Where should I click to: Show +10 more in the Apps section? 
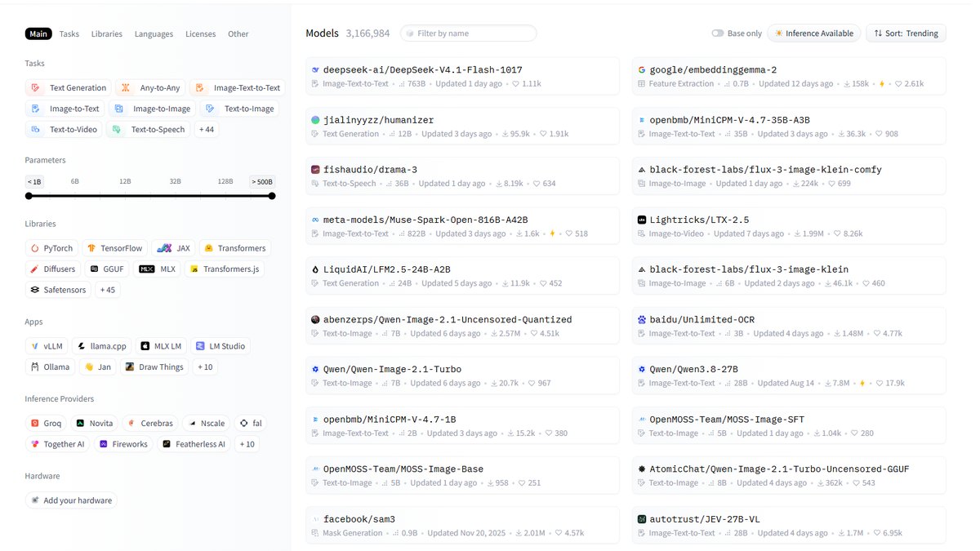point(205,367)
